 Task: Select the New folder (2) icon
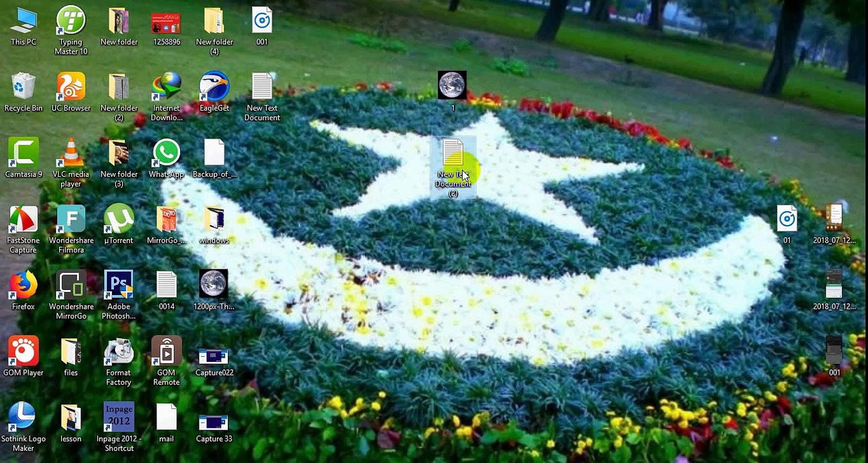(x=119, y=97)
